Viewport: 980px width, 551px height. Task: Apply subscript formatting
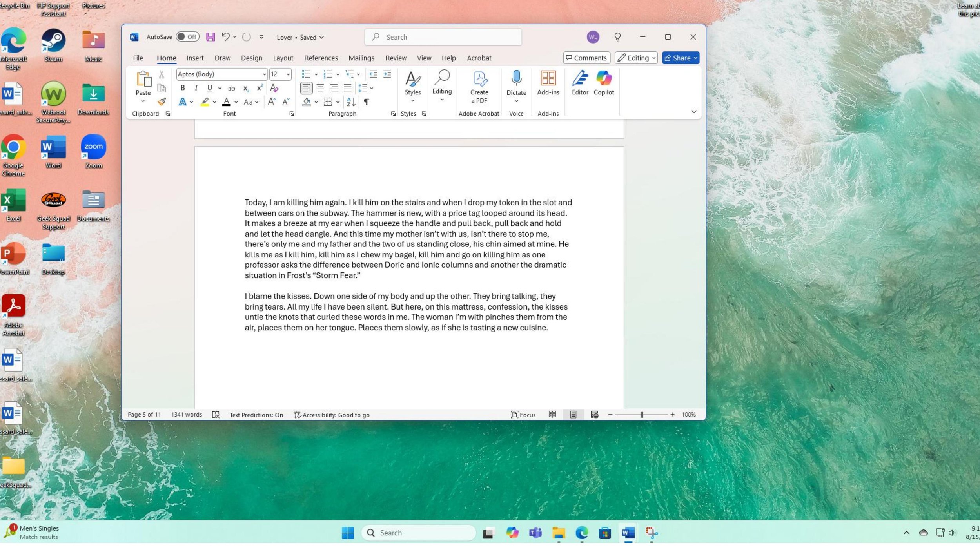tap(246, 88)
